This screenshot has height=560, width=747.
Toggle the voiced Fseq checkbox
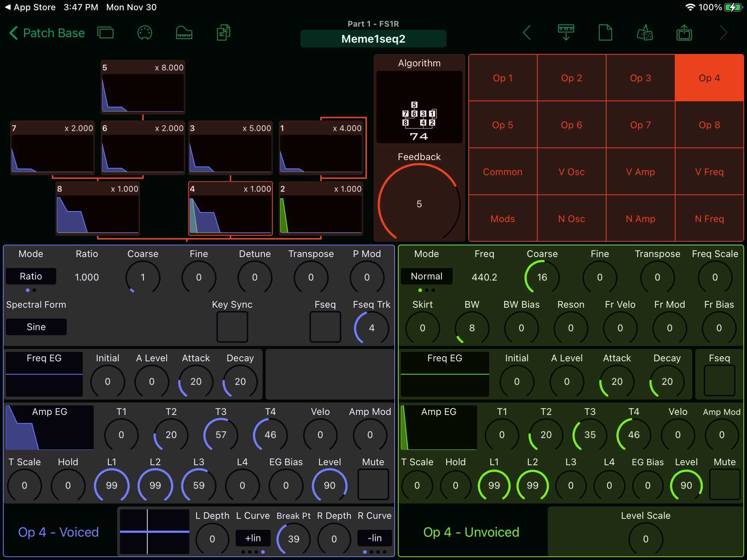[x=325, y=327]
